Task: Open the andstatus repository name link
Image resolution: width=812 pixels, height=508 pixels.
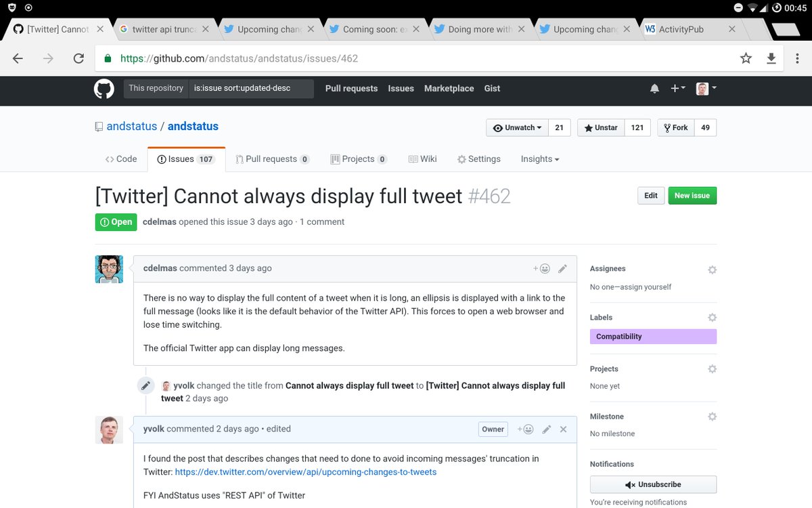Action: pyautogui.click(x=193, y=127)
